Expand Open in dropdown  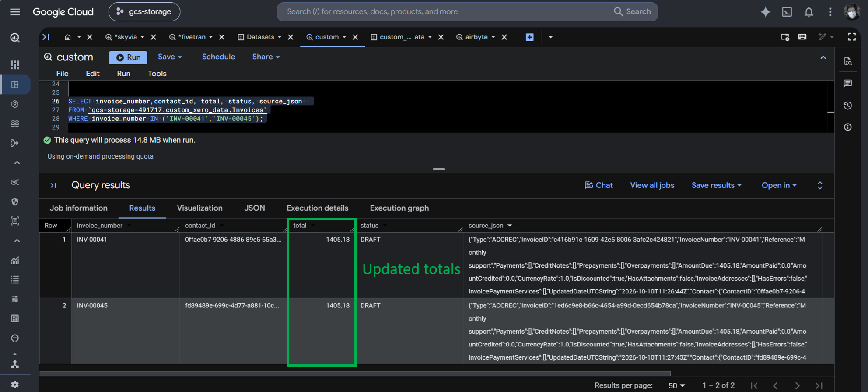(779, 185)
